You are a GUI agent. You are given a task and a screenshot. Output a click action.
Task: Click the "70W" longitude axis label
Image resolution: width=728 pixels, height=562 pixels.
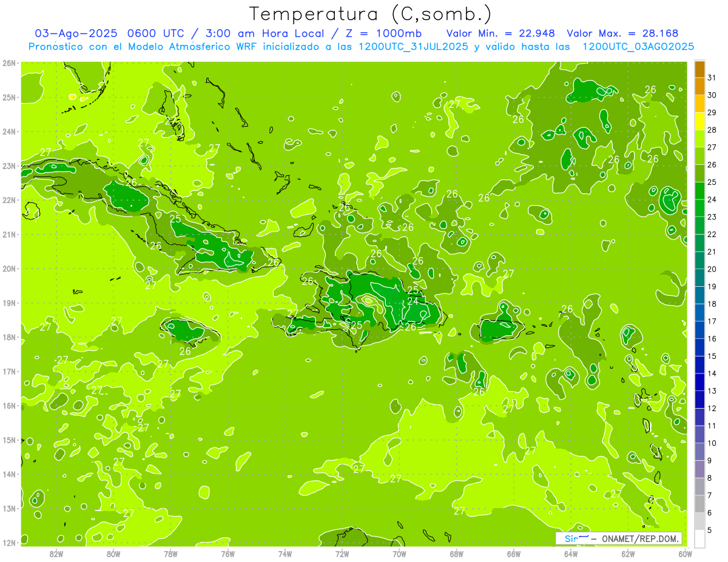coord(399,554)
